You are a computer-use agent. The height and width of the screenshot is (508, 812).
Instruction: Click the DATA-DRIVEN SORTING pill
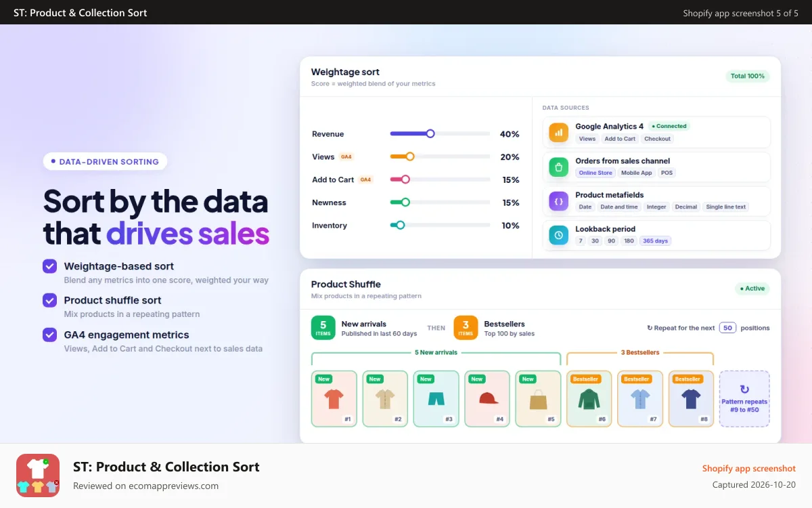point(105,162)
